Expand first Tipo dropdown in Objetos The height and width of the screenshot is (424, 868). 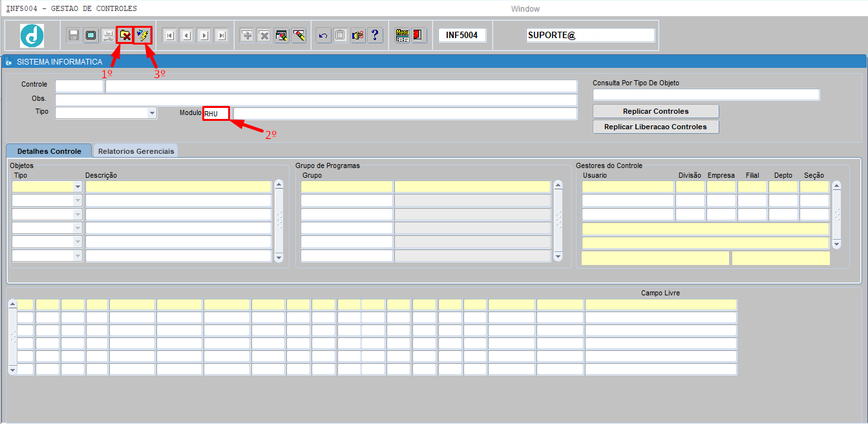coord(78,187)
